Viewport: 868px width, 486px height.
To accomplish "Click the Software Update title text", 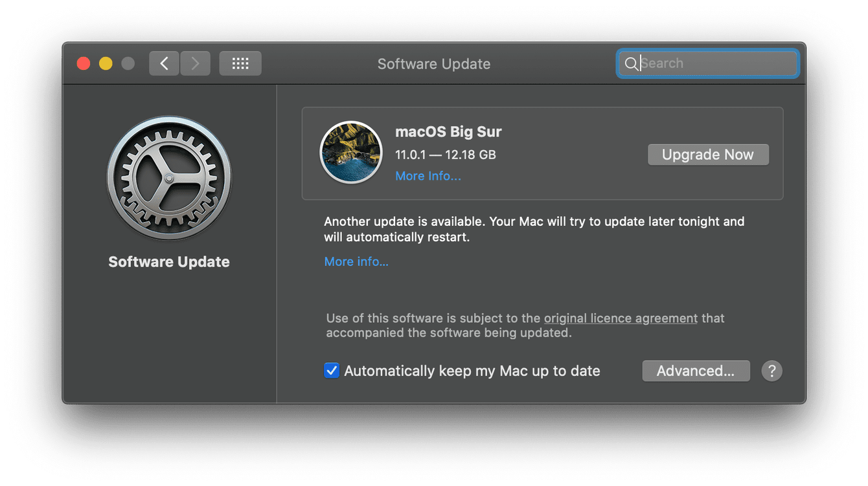I will pyautogui.click(x=434, y=63).
